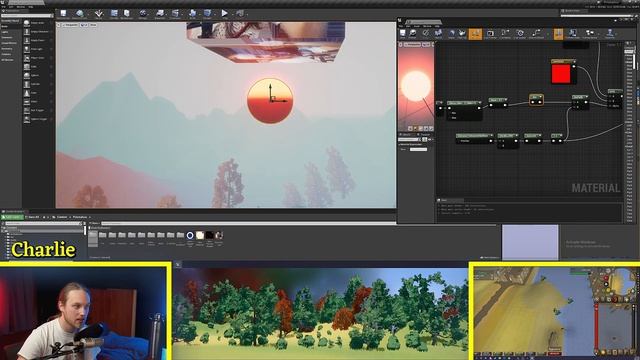Click the Launch button in the main toolbar

(240, 14)
